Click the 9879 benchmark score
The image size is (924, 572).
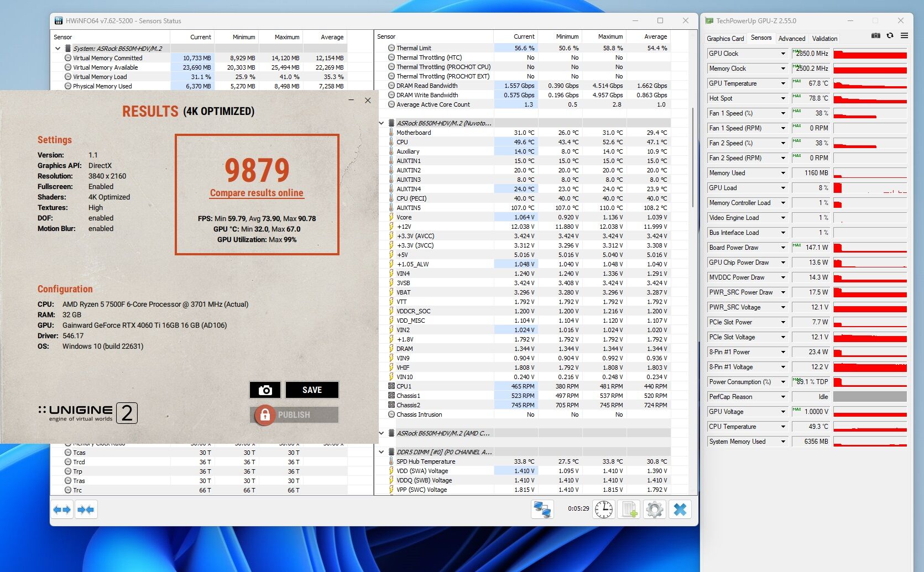click(257, 170)
